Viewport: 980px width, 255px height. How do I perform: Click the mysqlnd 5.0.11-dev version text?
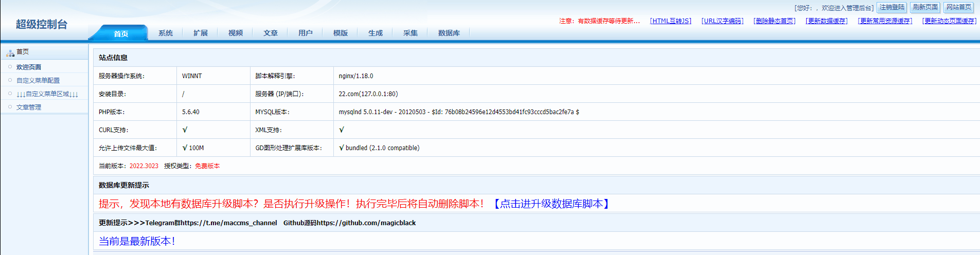point(459,112)
